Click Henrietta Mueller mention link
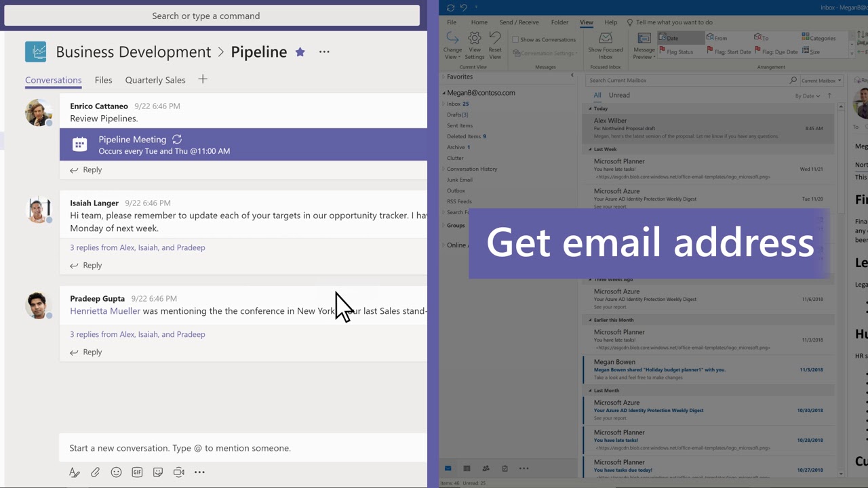Viewport: 868px width, 488px height. click(x=105, y=311)
